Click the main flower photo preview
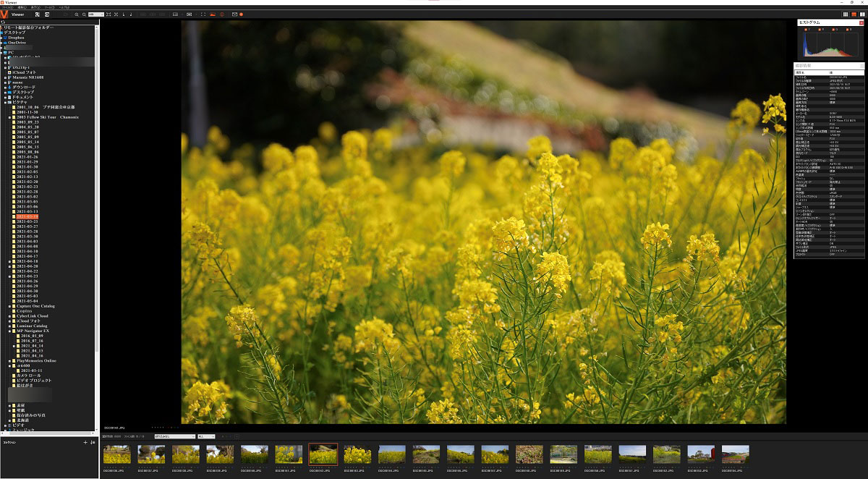Image resolution: width=868 pixels, height=479 pixels. coord(483,221)
